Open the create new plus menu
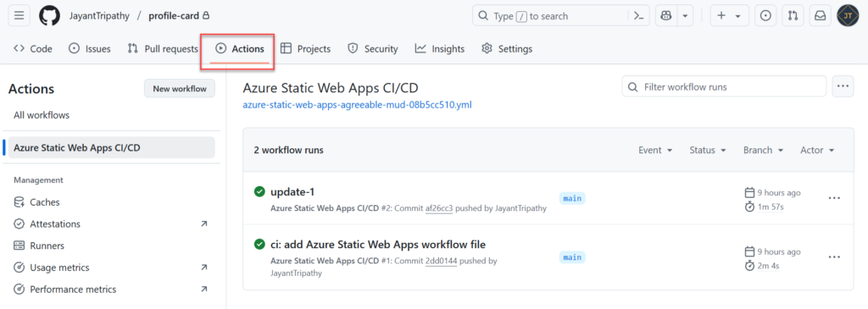868x309 pixels. (729, 16)
